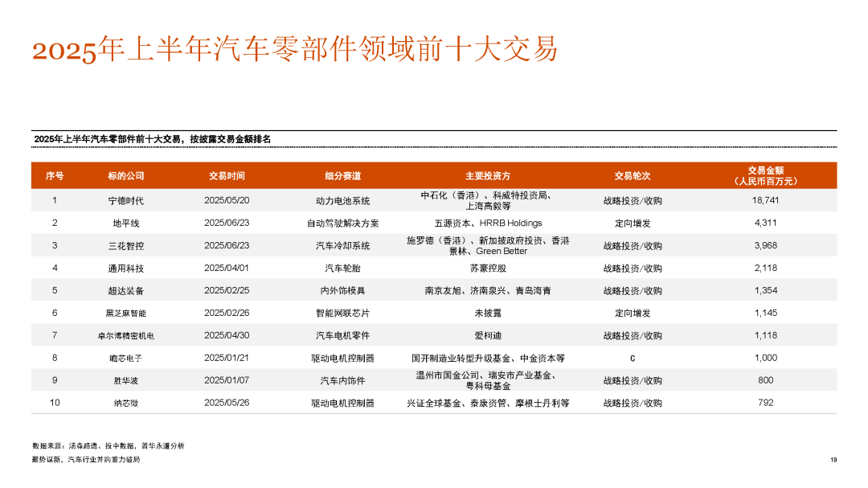Click investor cell 五源资本、HRRB Holdings
Image resolution: width=868 pixels, height=488 pixels.
coord(488,223)
